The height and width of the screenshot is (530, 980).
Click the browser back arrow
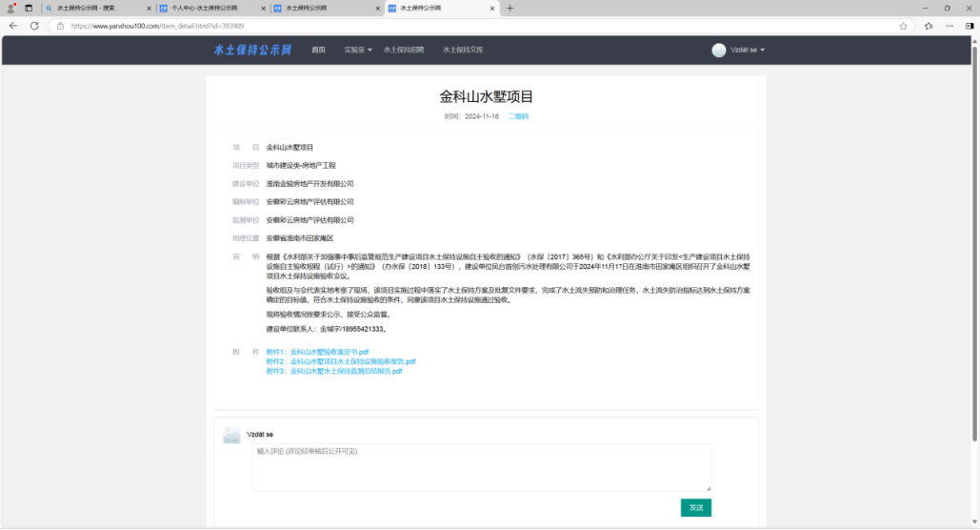13,26
